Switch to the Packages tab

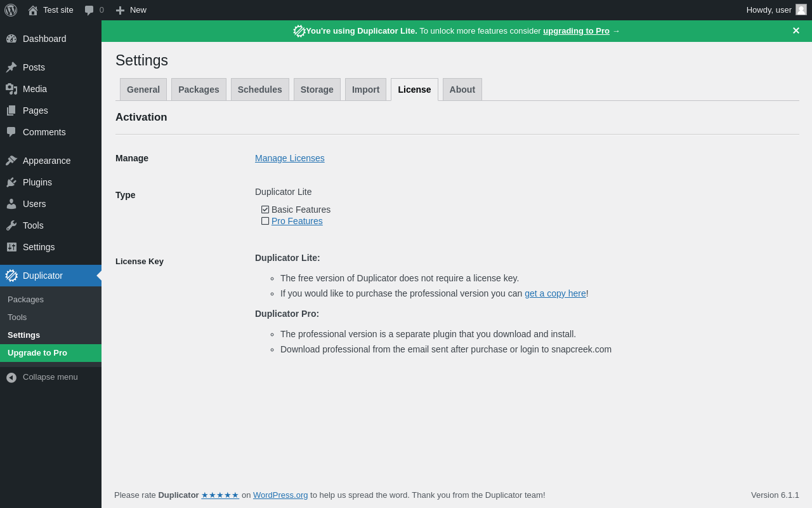(x=199, y=90)
